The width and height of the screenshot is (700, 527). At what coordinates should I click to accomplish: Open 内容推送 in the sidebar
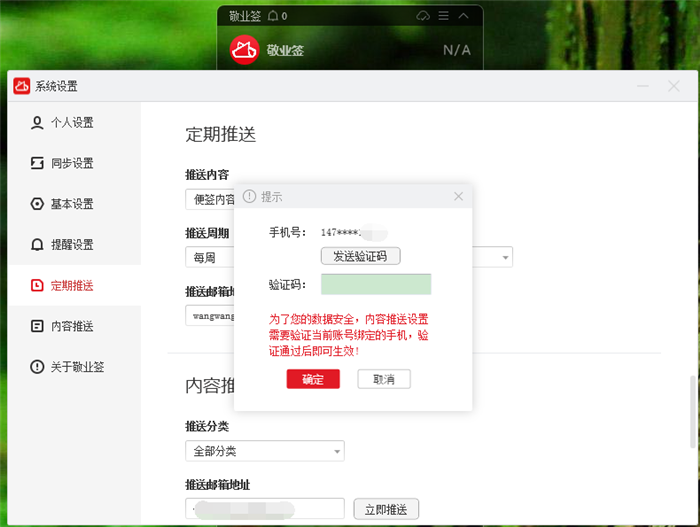[74, 326]
